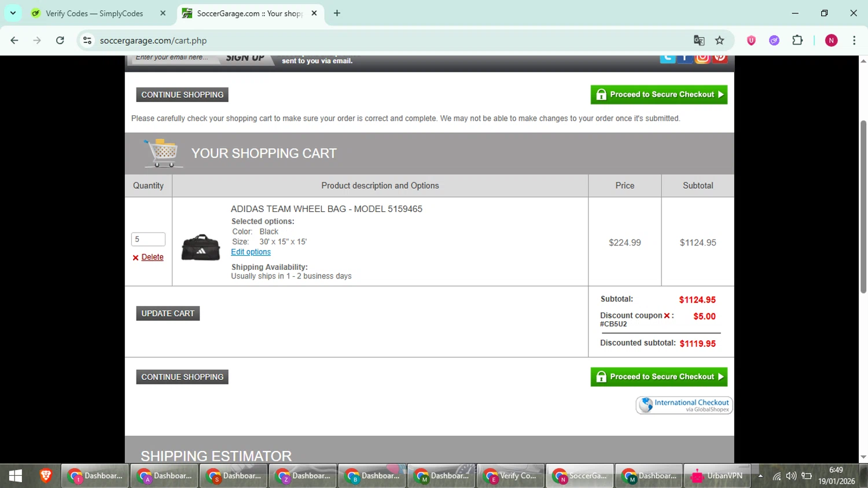Click the Quantity column header
Viewport: 868px width, 488px height.
(148, 186)
